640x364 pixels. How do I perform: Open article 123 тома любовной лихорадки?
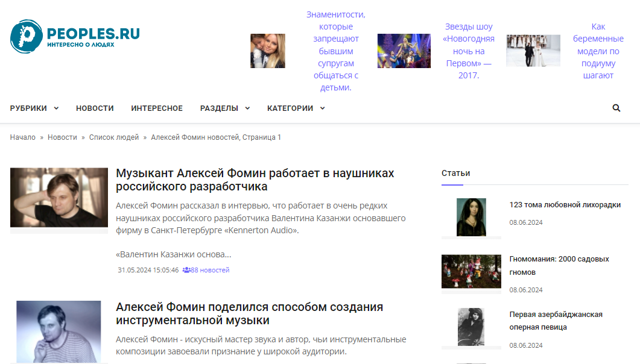pyautogui.click(x=565, y=205)
